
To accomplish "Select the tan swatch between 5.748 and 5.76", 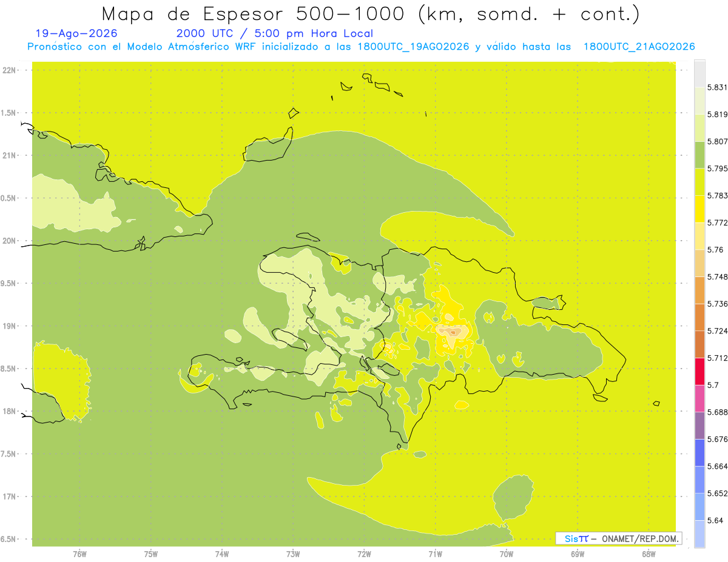I will click(x=699, y=263).
